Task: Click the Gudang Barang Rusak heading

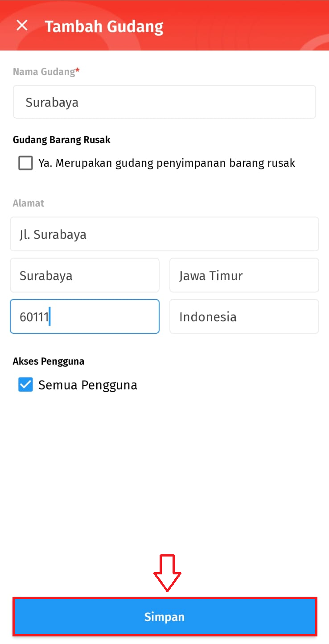Action: (62, 140)
